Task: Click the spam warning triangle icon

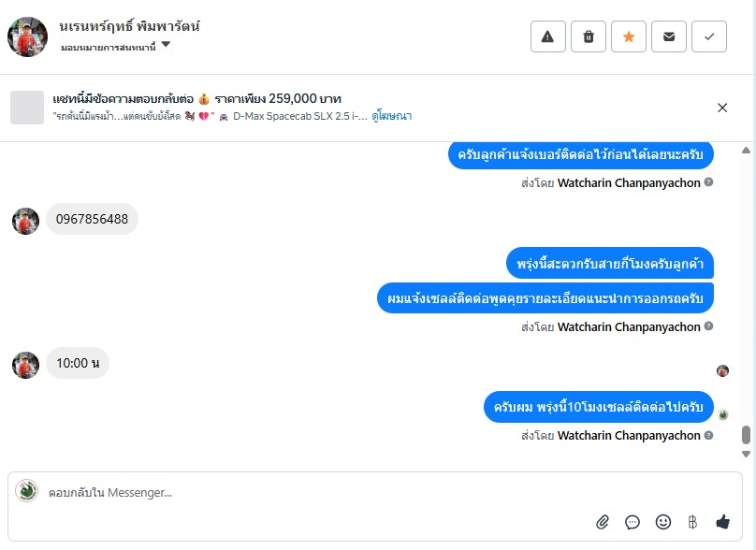Action: (x=547, y=36)
